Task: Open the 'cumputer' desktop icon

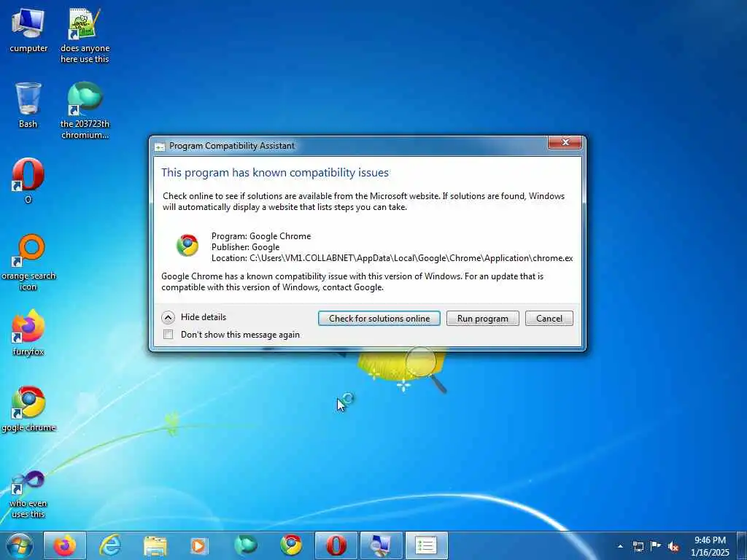Action: [28, 29]
